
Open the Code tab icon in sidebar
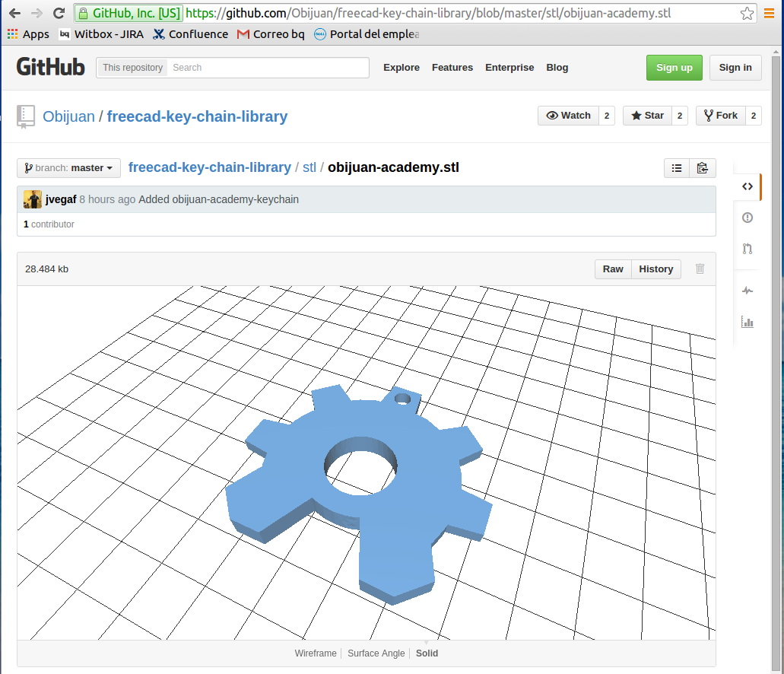tap(747, 186)
